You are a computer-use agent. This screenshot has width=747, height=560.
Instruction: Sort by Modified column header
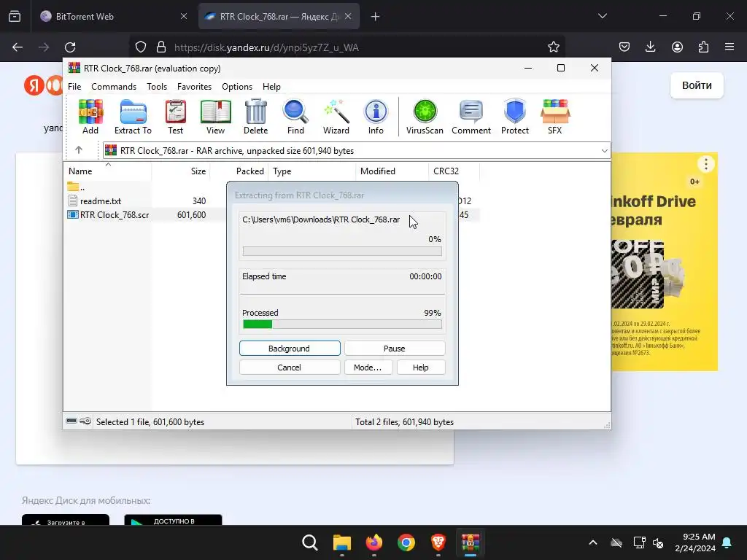pyautogui.click(x=392, y=171)
